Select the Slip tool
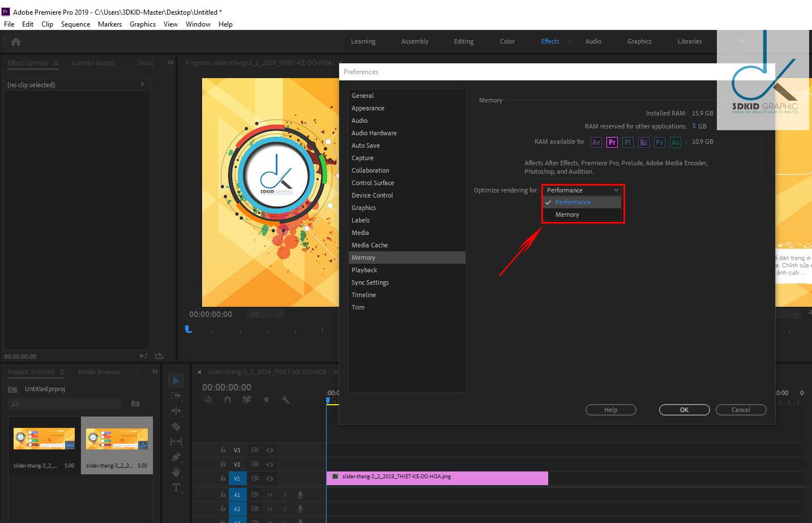 [176, 441]
